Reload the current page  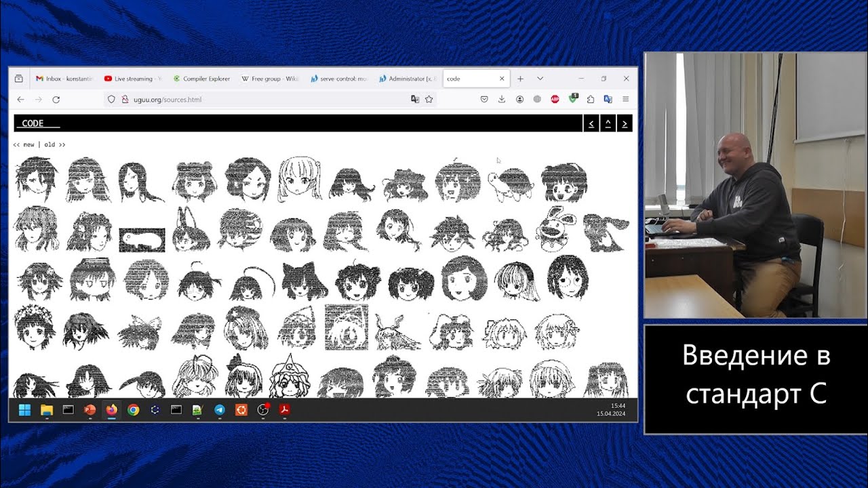[x=56, y=99]
